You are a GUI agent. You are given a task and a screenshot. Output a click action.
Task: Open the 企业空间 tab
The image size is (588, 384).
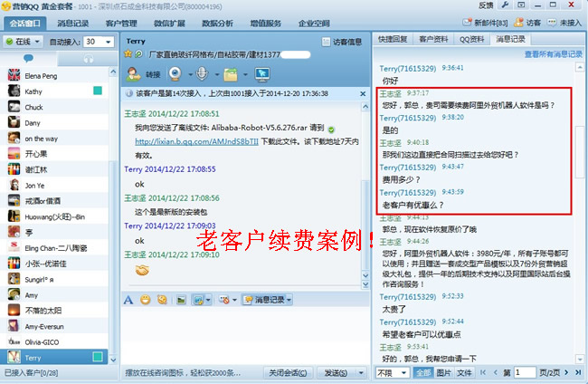coord(314,24)
